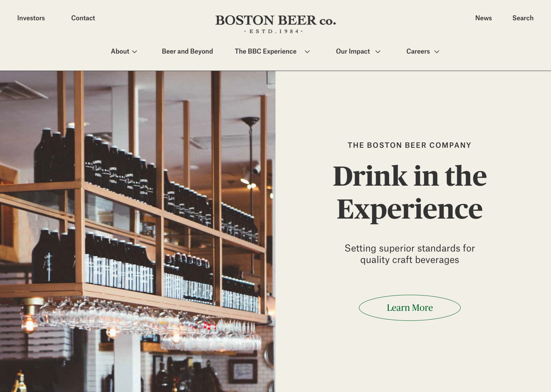Open the News page
This screenshot has width=551, height=392.
coord(483,18)
